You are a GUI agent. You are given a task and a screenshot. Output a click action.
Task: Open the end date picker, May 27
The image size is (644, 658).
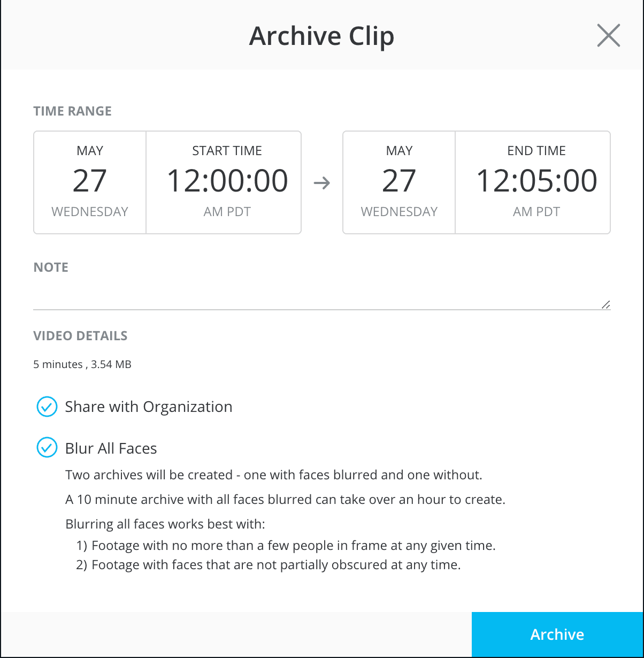click(399, 182)
